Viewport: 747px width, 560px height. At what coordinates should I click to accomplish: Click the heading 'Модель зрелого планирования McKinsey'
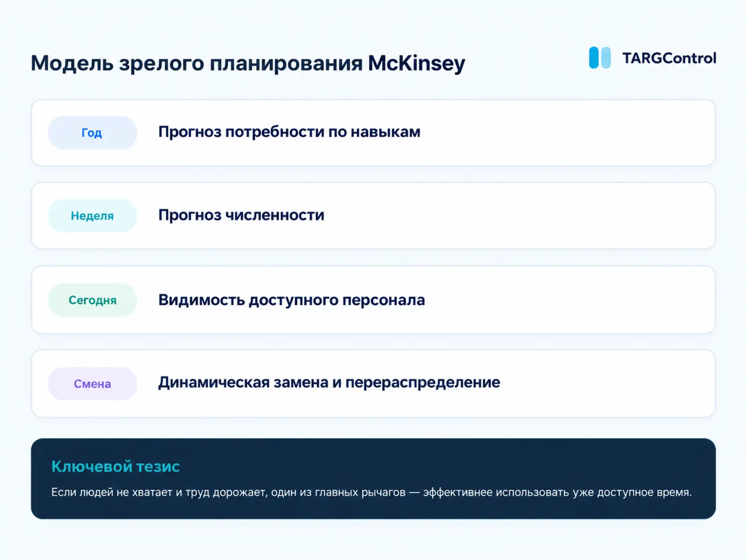click(x=248, y=63)
